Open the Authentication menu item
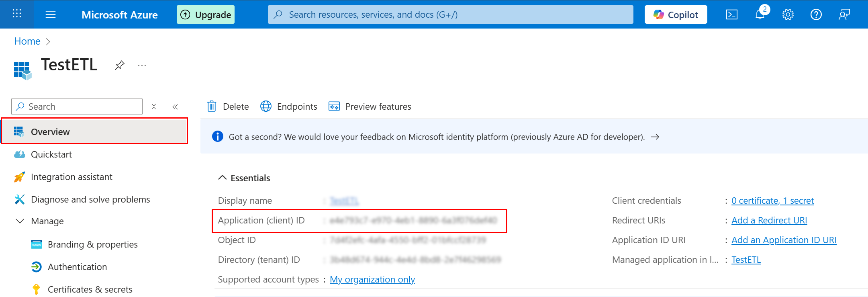 (x=77, y=267)
